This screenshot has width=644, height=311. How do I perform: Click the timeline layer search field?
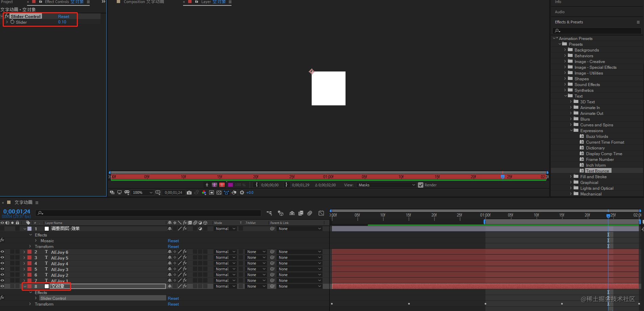(148, 213)
